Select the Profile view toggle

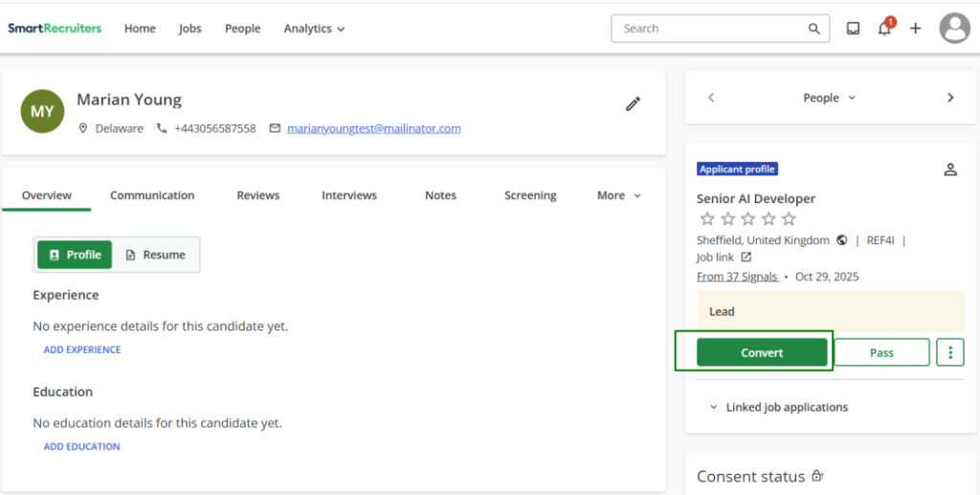(75, 255)
